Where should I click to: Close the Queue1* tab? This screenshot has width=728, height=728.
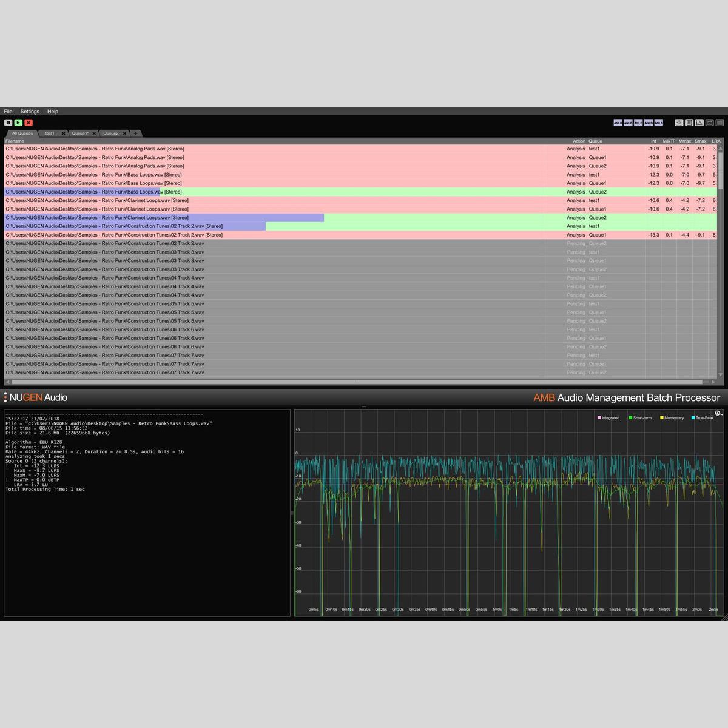94,133
